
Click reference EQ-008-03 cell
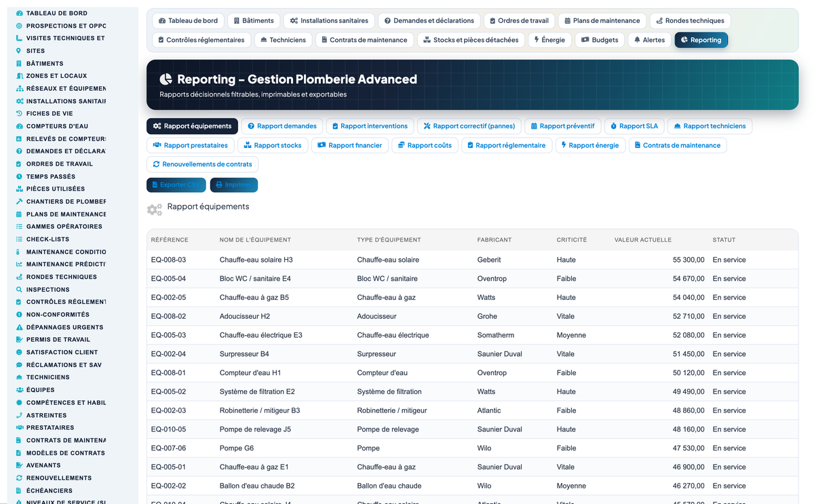click(x=168, y=260)
